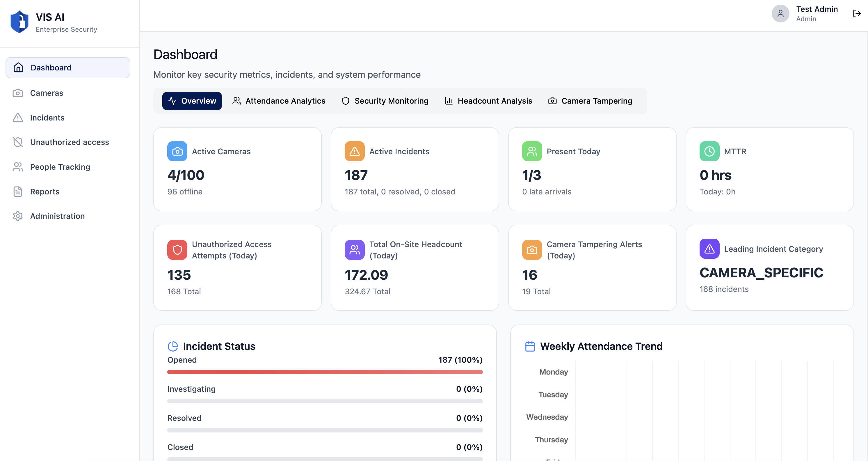Open the Security Monitoring tab
The height and width of the screenshot is (461, 868).
click(x=385, y=101)
